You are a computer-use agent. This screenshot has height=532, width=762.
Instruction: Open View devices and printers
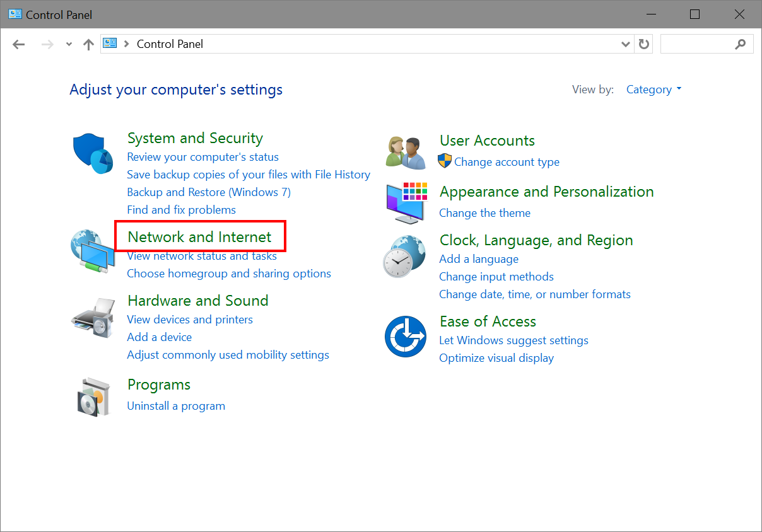coord(190,320)
